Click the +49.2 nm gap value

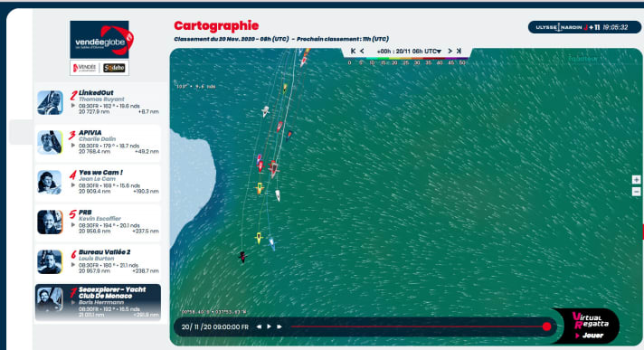pos(147,152)
